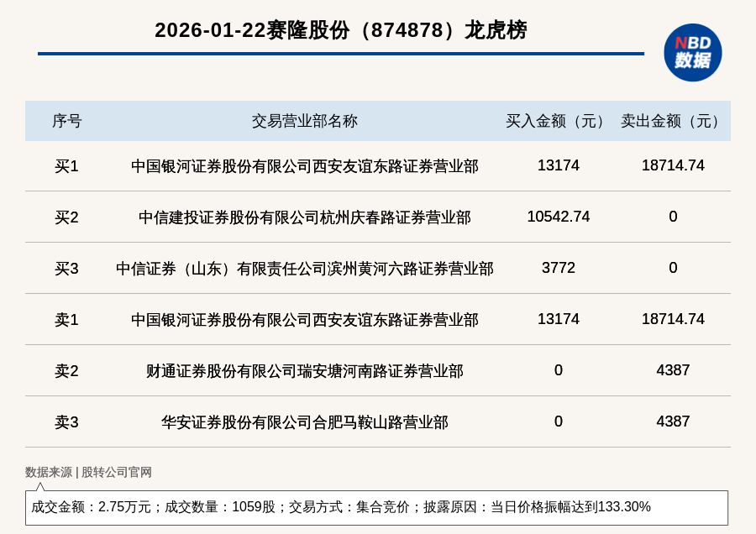The image size is (756, 534).
Task: Click the 10542.74 buy amount cell
Action: point(558,217)
